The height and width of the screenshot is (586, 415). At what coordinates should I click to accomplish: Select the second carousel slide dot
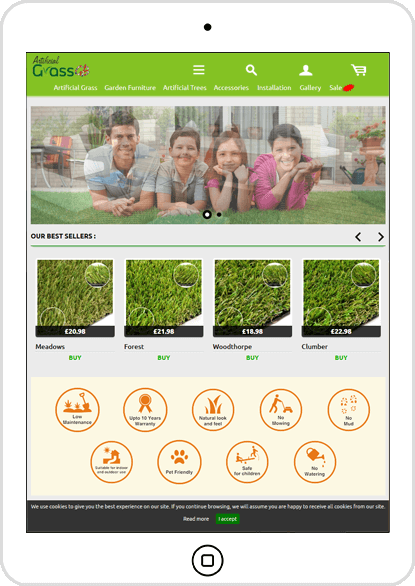point(219,215)
